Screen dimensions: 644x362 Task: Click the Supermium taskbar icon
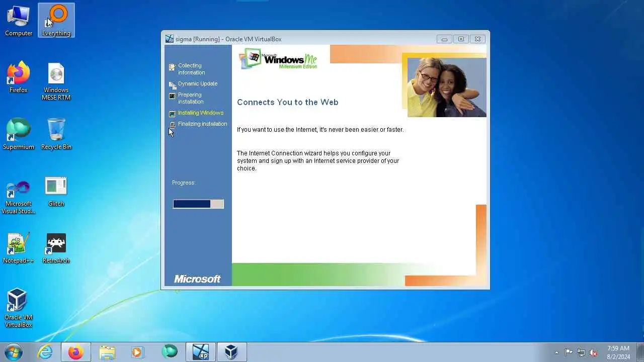(170, 352)
